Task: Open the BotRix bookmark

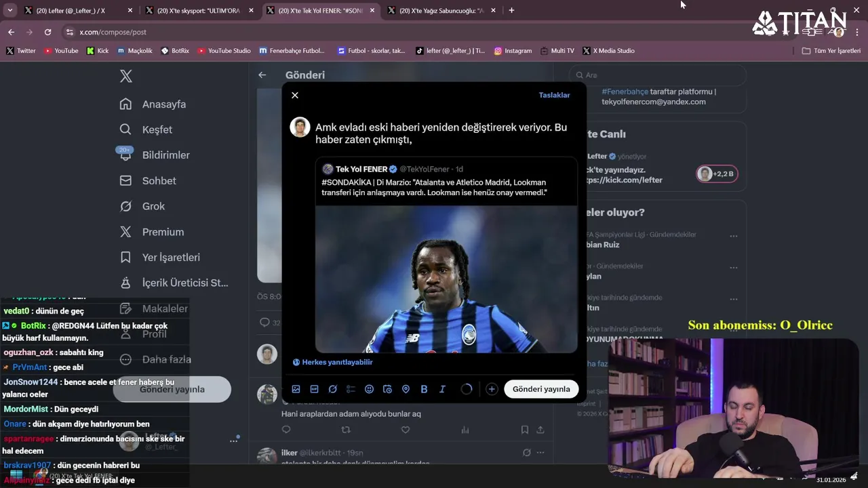Action: click(x=175, y=51)
